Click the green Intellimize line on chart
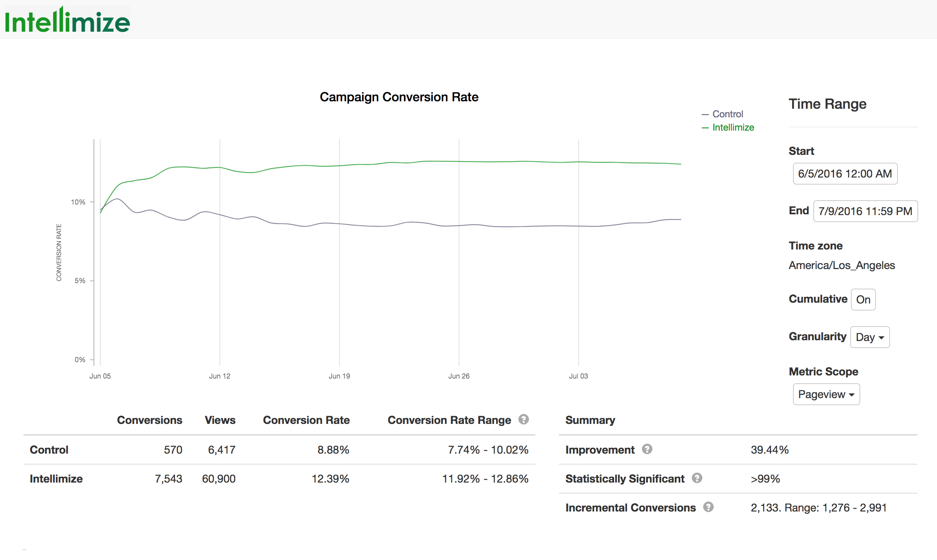Image resolution: width=937 pixels, height=560 pixels. click(x=391, y=162)
